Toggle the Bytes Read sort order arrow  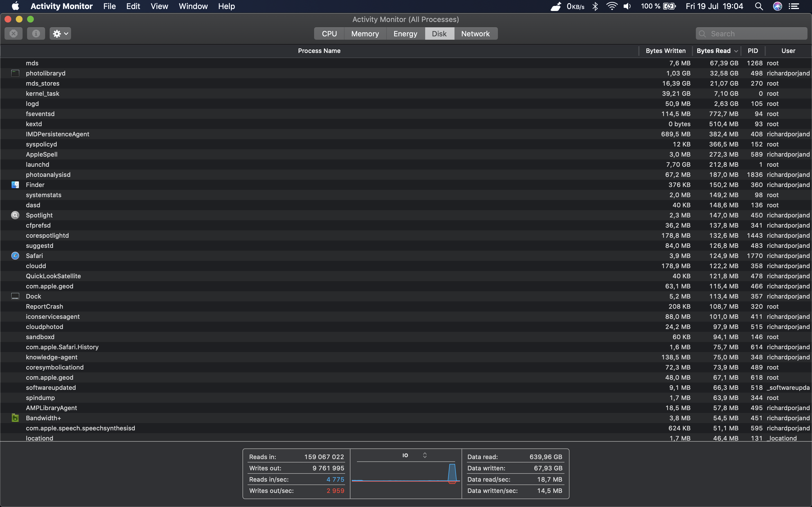click(736, 51)
